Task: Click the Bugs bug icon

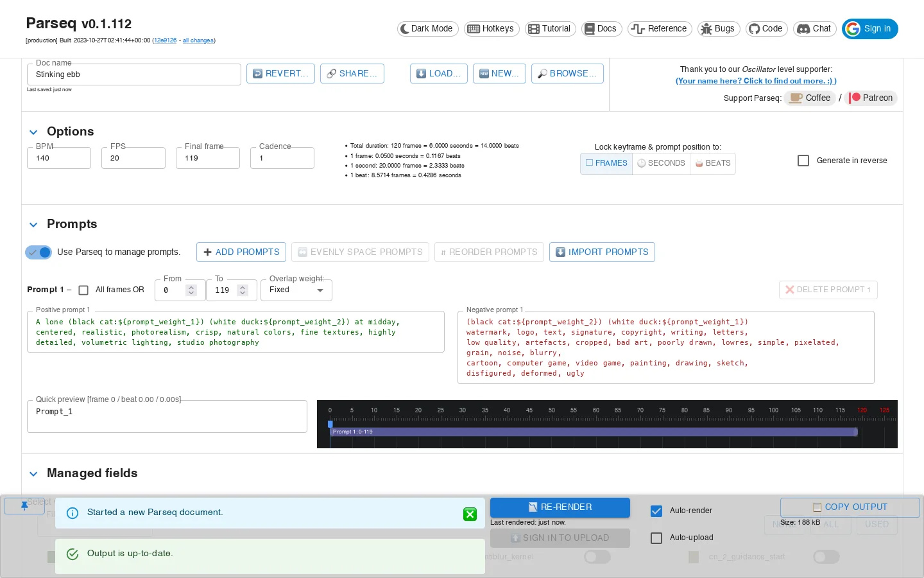Action: click(706, 29)
